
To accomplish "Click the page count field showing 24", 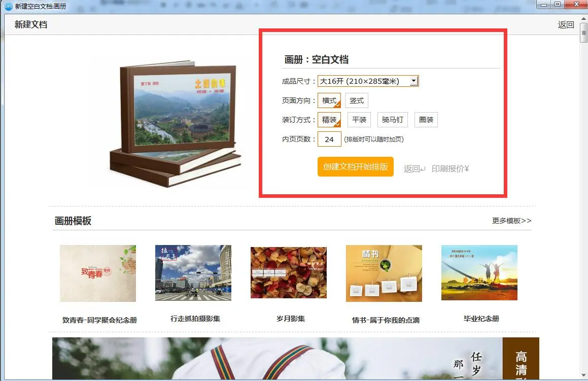I will tap(329, 138).
